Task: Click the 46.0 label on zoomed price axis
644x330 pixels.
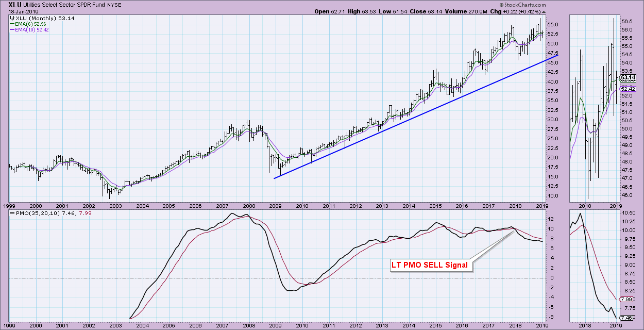Action: coord(628,195)
